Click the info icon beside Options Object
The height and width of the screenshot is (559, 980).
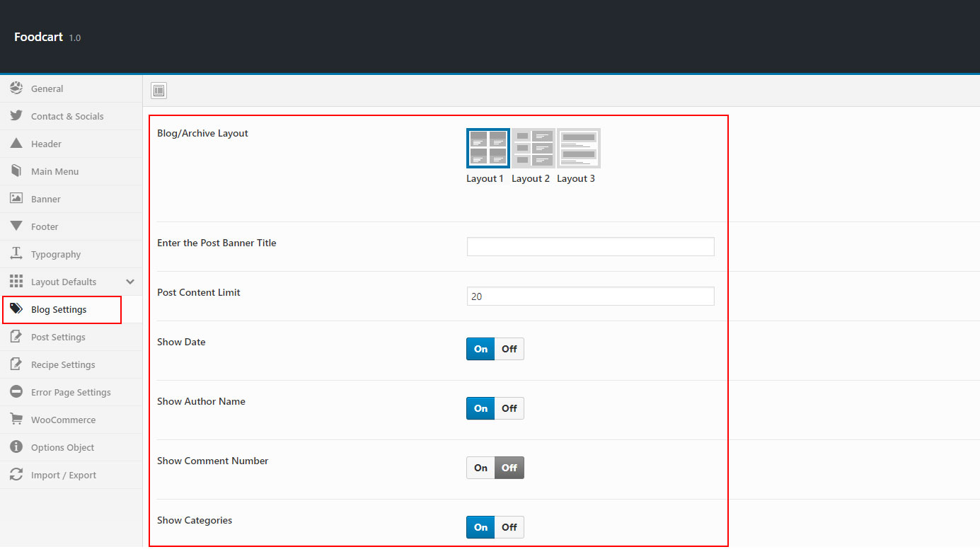click(16, 447)
